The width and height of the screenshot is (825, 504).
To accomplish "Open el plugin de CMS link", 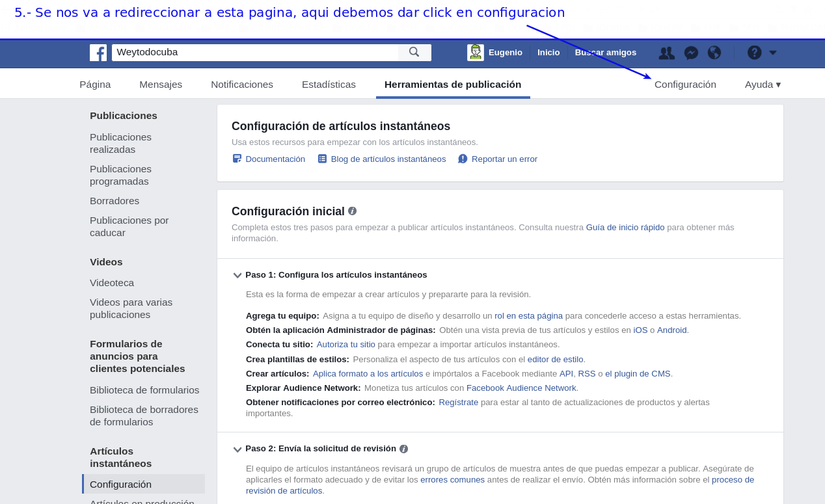I will pyautogui.click(x=638, y=374).
